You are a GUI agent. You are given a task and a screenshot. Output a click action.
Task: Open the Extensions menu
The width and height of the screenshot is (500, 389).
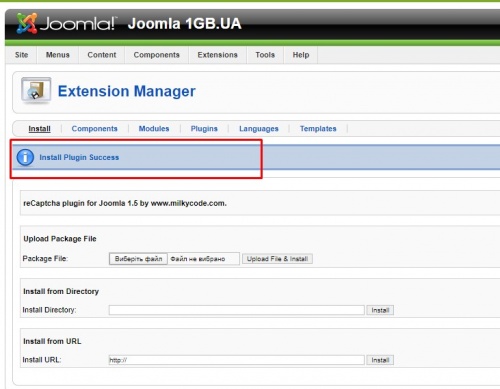coord(217,55)
